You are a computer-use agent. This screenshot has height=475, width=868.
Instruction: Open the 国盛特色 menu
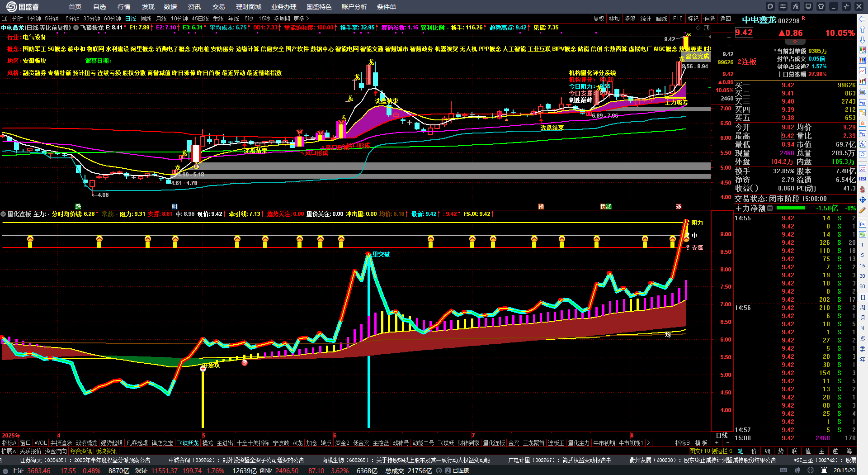[319, 7]
